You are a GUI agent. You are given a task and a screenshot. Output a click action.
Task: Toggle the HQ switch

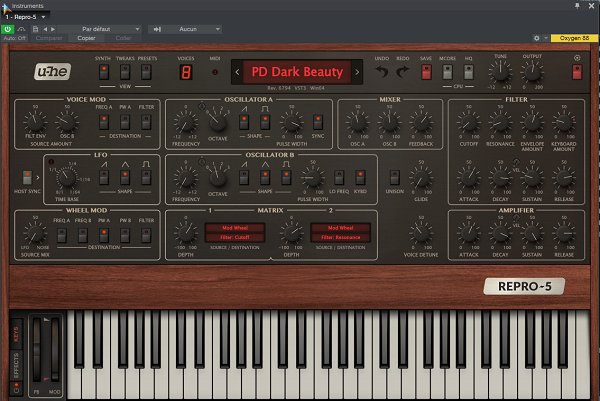[x=468, y=72]
